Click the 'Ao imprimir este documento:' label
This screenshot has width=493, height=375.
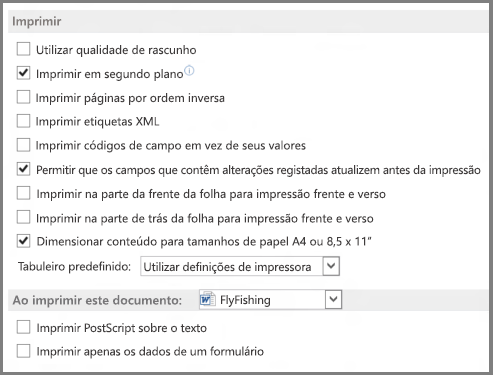pos(97,300)
